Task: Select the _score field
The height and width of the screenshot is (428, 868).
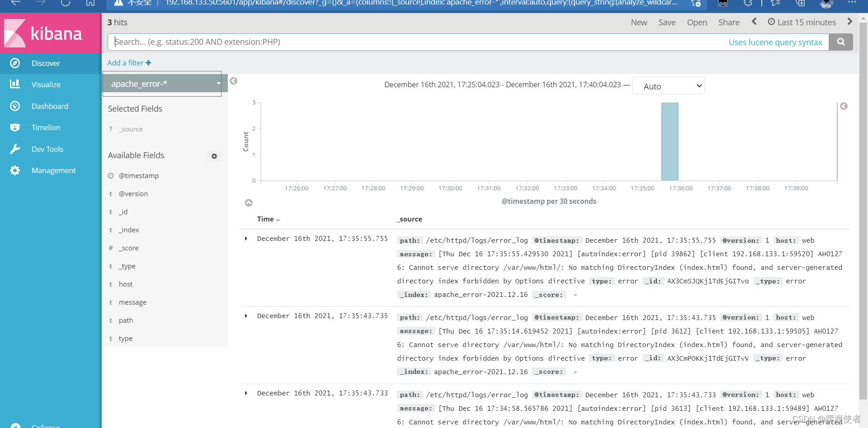Action: click(x=128, y=248)
